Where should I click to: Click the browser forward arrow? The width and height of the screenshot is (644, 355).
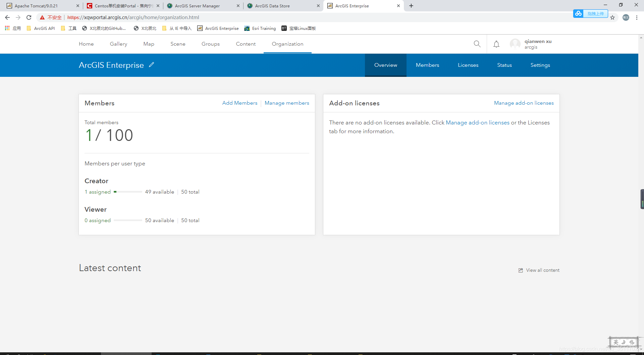18,17
